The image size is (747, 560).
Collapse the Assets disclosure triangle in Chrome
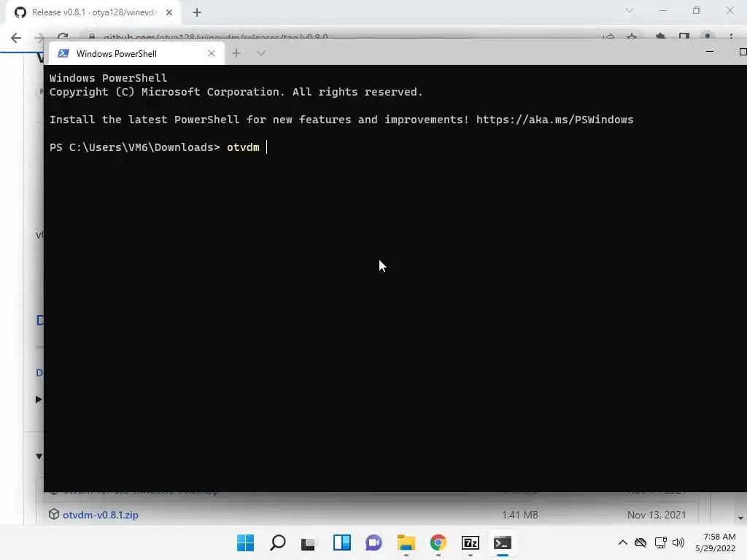coord(39,456)
